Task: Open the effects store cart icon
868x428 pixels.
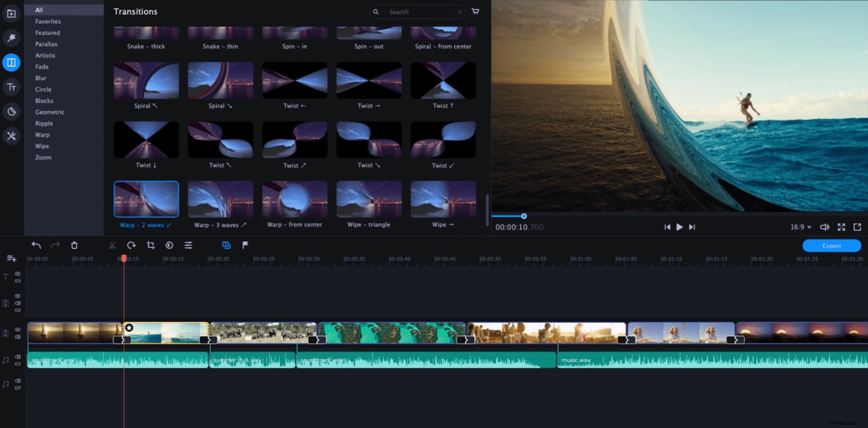Action: (475, 11)
